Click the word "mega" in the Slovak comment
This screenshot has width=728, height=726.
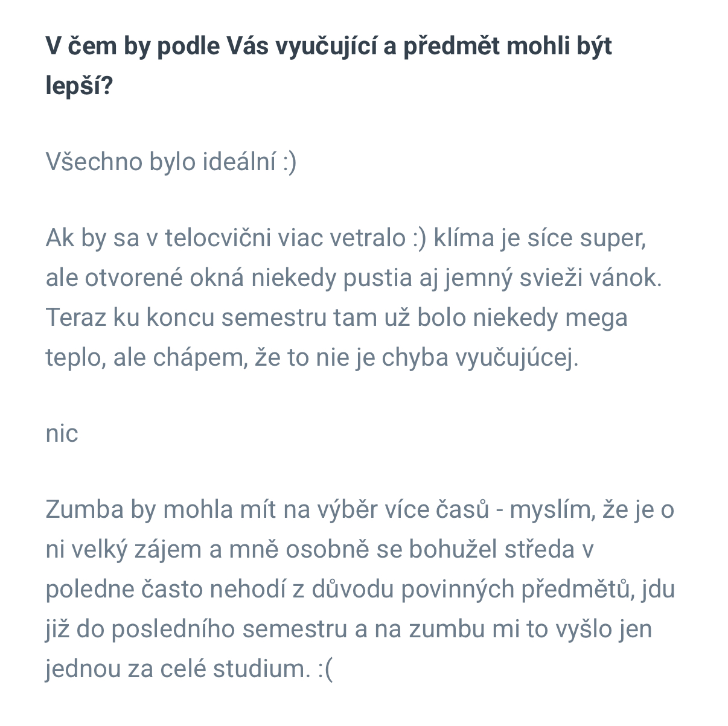coord(596,318)
